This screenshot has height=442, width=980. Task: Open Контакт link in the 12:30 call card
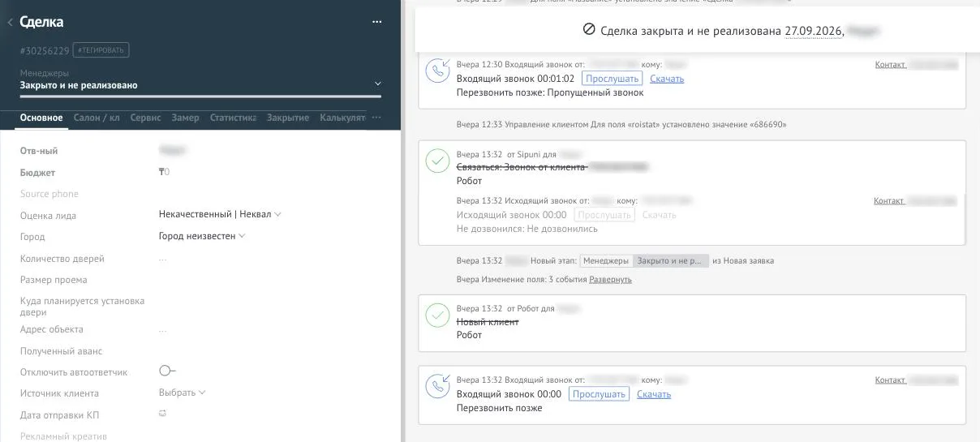pyautogui.click(x=890, y=64)
